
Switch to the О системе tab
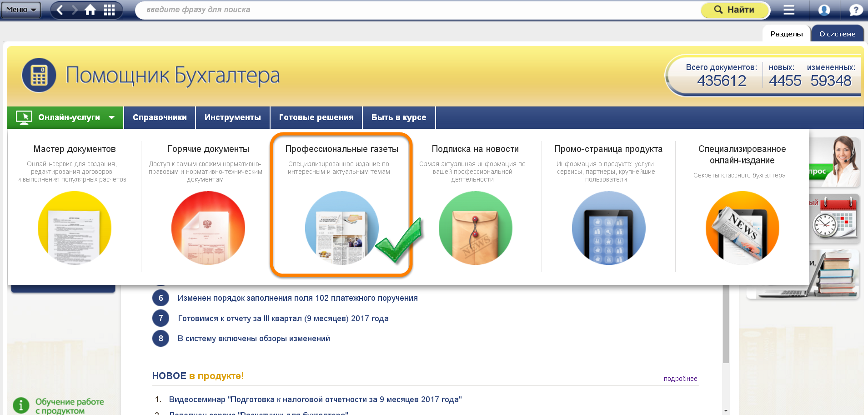pyautogui.click(x=837, y=34)
